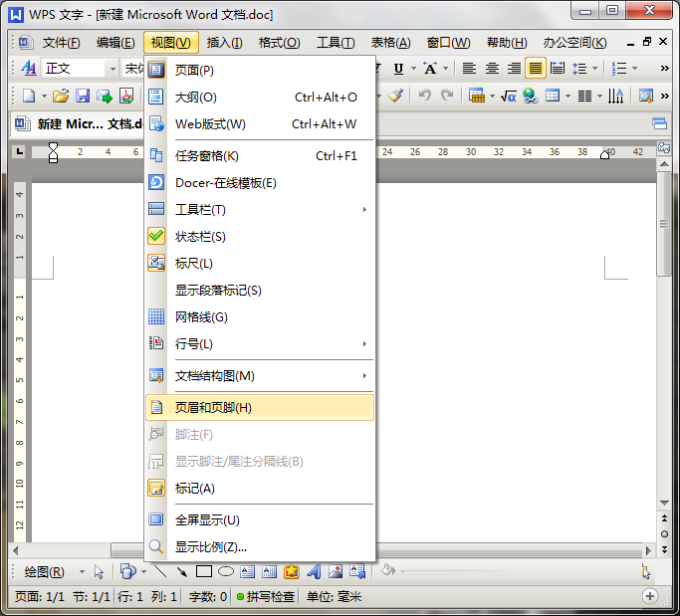Viewport: 680px width, 616px height.
Task: Open the line spacing dropdown arrow
Action: 595,69
